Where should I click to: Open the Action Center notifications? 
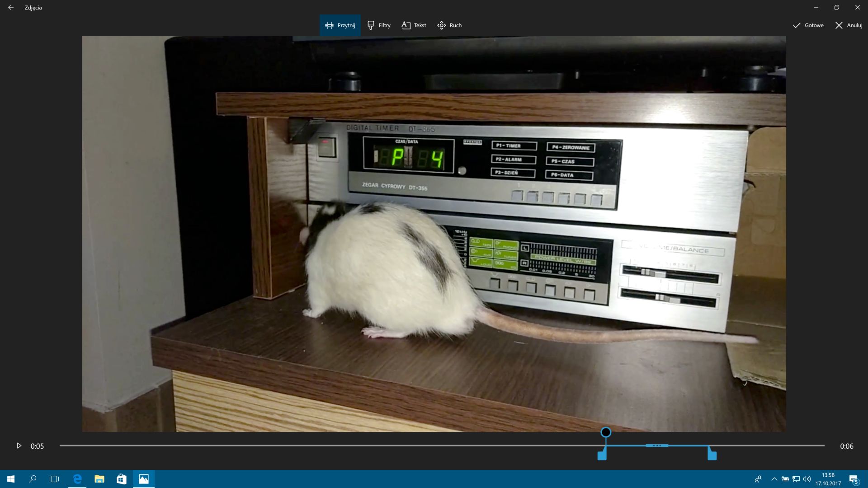[x=854, y=479]
